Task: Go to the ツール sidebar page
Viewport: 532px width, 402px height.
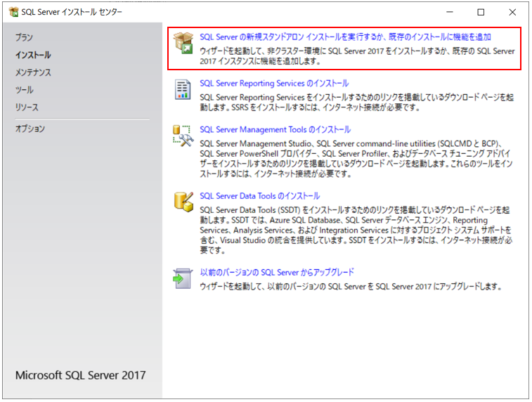Action: [24, 89]
